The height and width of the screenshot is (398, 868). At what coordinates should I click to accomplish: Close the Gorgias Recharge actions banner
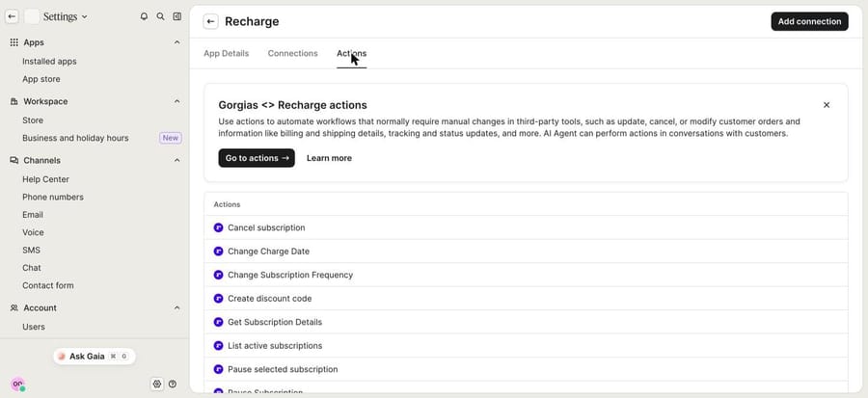click(x=827, y=105)
